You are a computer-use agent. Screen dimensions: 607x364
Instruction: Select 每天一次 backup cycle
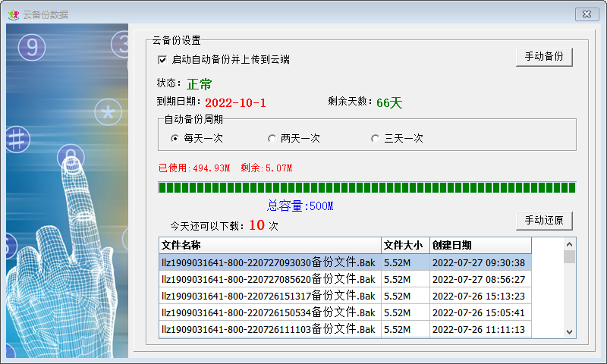[x=175, y=139]
